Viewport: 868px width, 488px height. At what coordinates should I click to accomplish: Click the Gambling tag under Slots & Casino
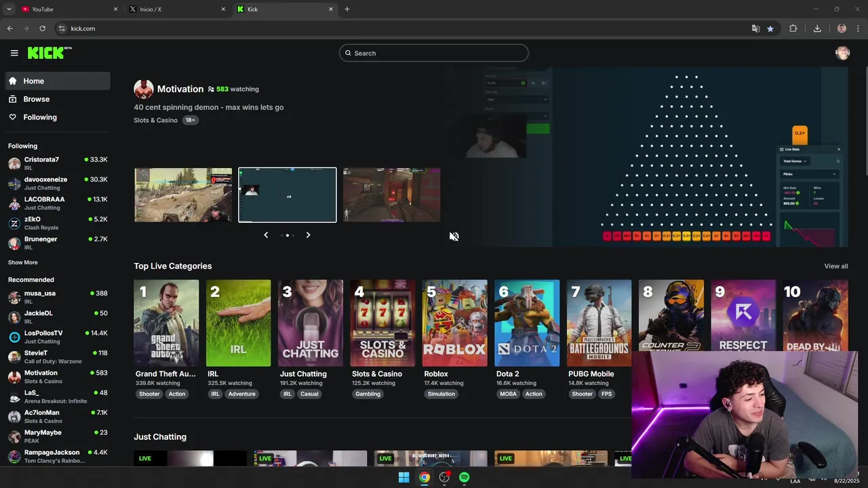click(x=368, y=394)
